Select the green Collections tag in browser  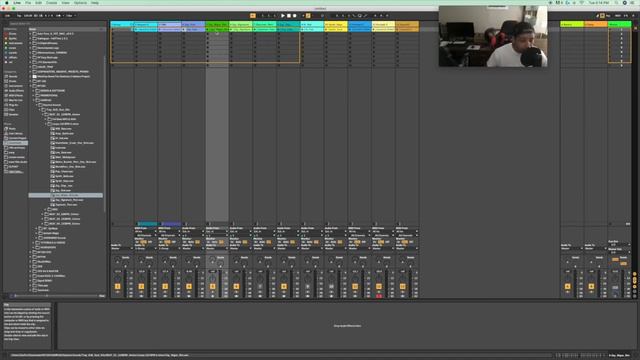[x=13, y=48]
